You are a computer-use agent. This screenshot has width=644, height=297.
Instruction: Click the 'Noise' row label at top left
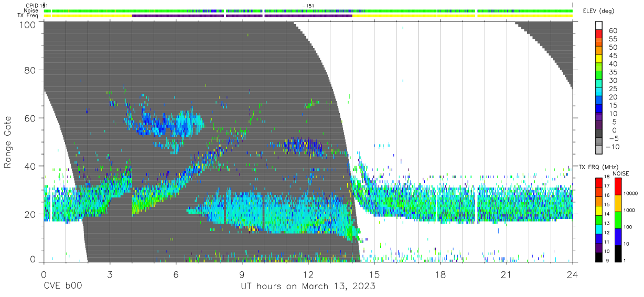point(31,10)
